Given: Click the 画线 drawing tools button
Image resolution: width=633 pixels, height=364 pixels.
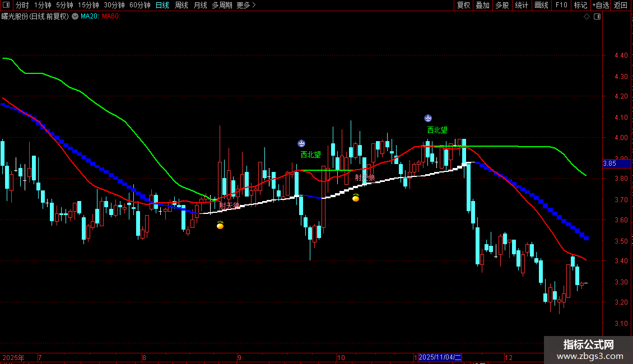Looking at the screenshot, I should (541, 5).
